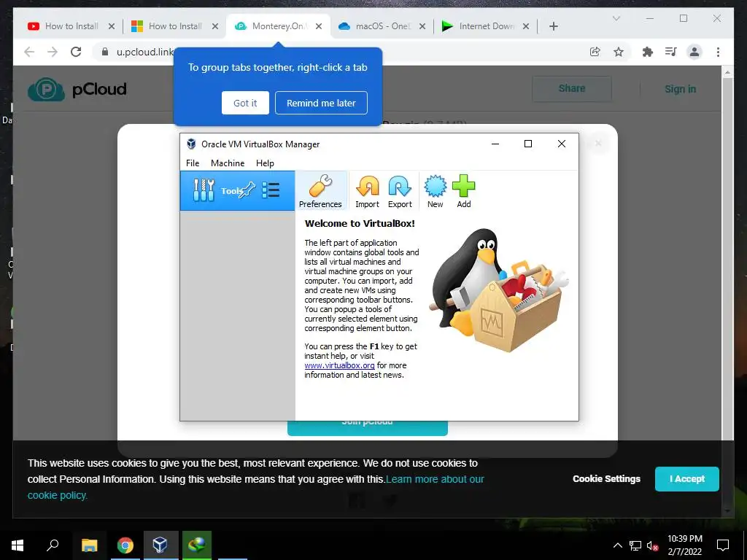The image size is (747, 560).
Task: Go forward in Chrome
Action: (x=53, y=52)
